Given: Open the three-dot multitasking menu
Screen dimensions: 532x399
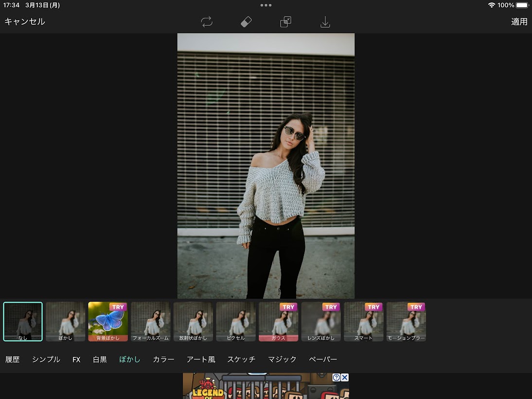Looking at the screenshot, I should tap(266, 5).
